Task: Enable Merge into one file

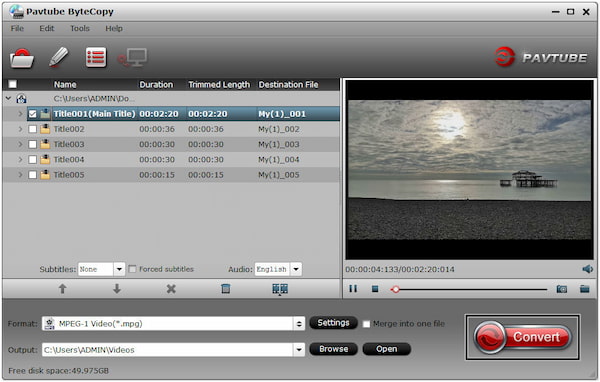Action: [366, 324]
